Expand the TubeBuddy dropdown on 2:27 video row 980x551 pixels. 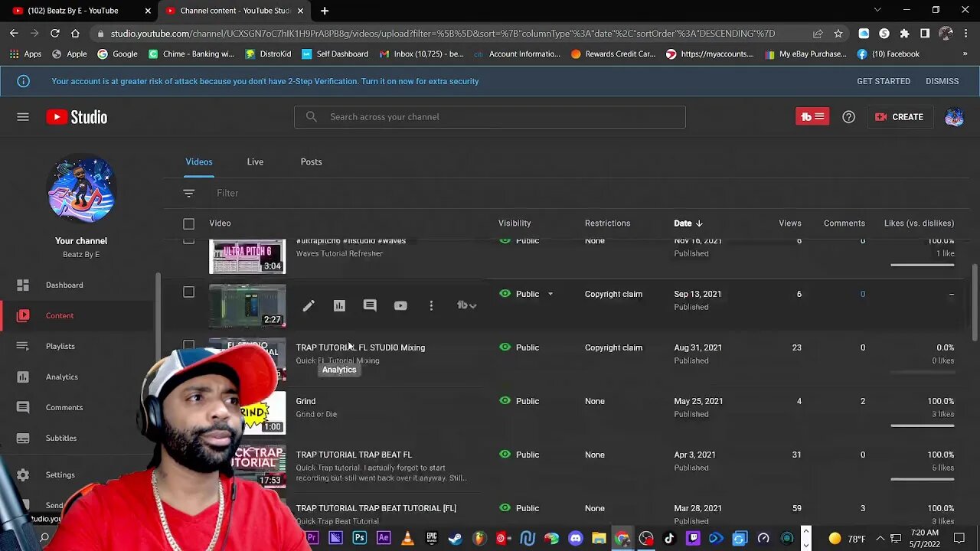tap(467, 305)
